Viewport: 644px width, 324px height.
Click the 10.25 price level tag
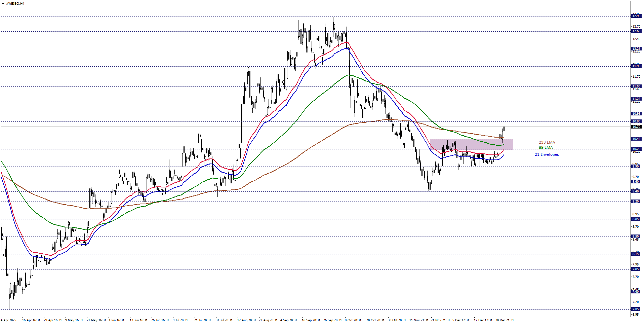636,149
